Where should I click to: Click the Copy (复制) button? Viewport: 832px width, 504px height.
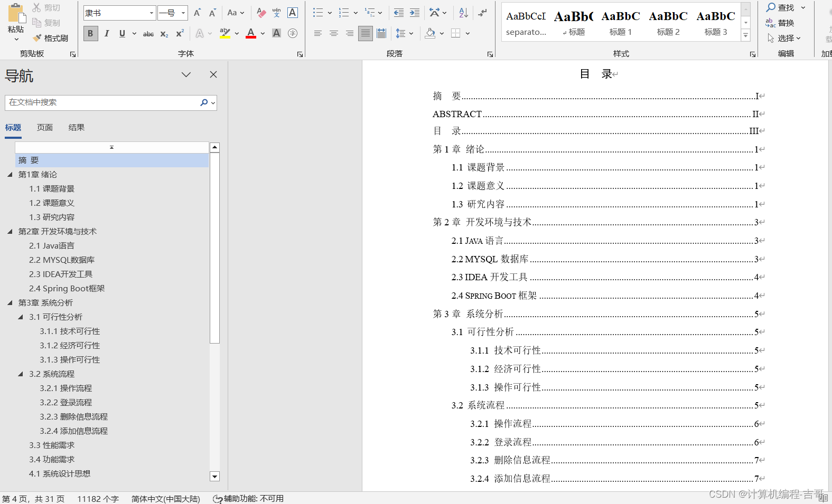(46, 23)
